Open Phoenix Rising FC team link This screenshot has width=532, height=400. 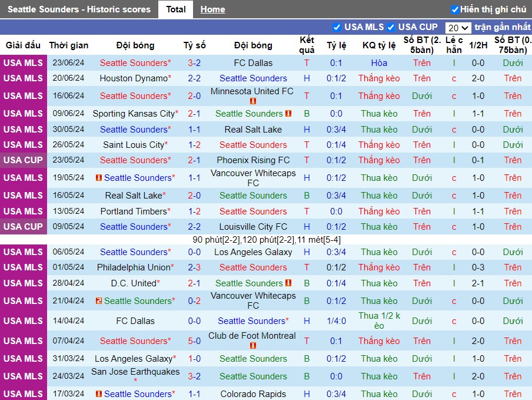pyautogui.click(x=253, y=160)
